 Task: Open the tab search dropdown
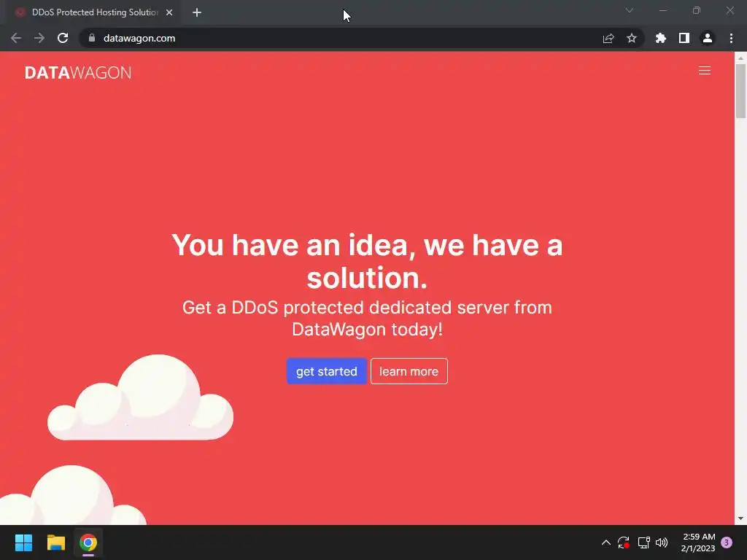pos(629,10)
